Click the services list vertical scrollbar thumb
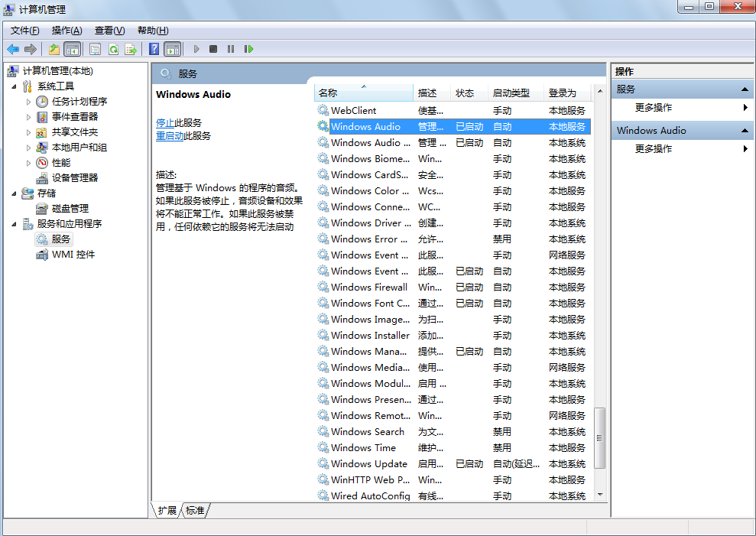756x536 pixels. (x=600, y=437)
